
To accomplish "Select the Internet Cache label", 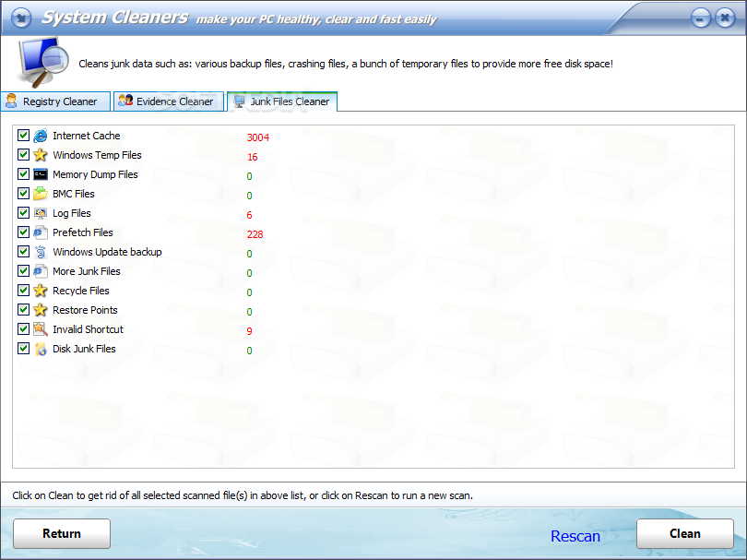I will [x=87, y=136].
